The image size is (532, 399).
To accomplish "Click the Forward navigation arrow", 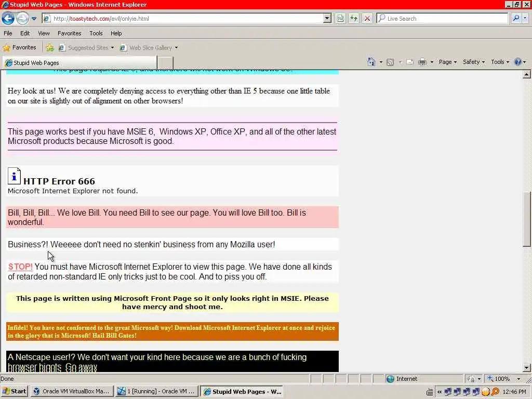I will (x=22, y=18).
